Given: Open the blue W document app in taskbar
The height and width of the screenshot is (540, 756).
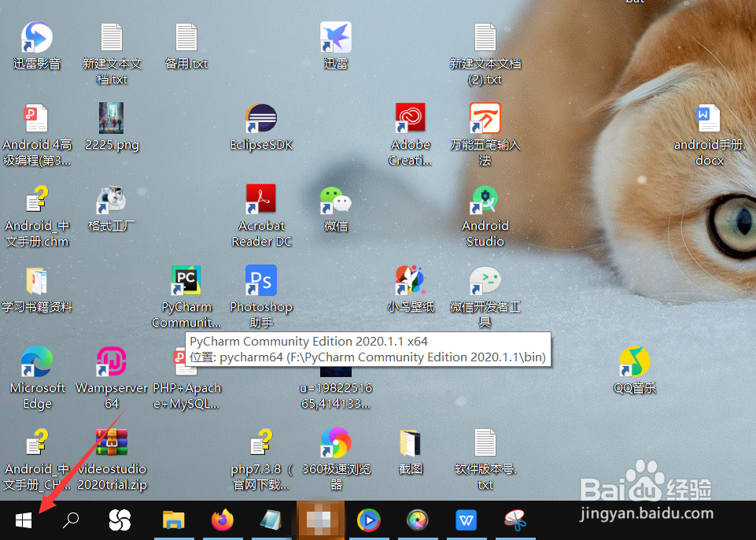Looking at the screenshot, I should 467,520.
